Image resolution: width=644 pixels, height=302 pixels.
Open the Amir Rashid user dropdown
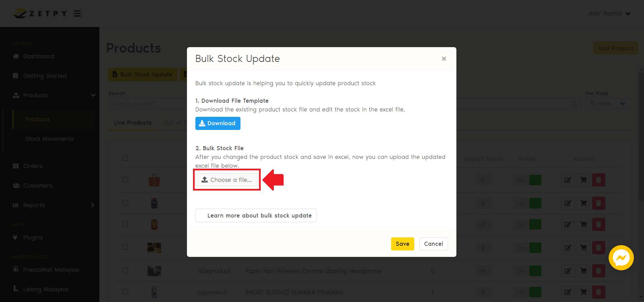click(609, 13)
